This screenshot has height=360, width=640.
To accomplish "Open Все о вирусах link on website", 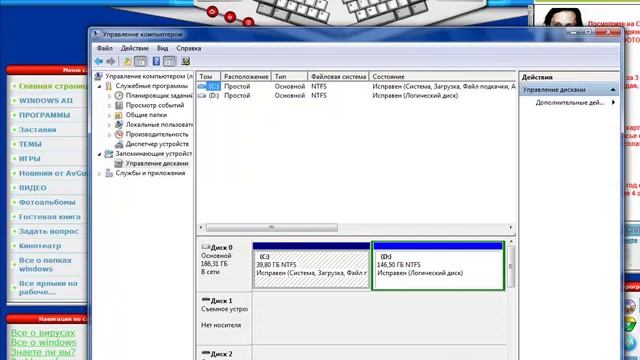I will pos(43,333).
